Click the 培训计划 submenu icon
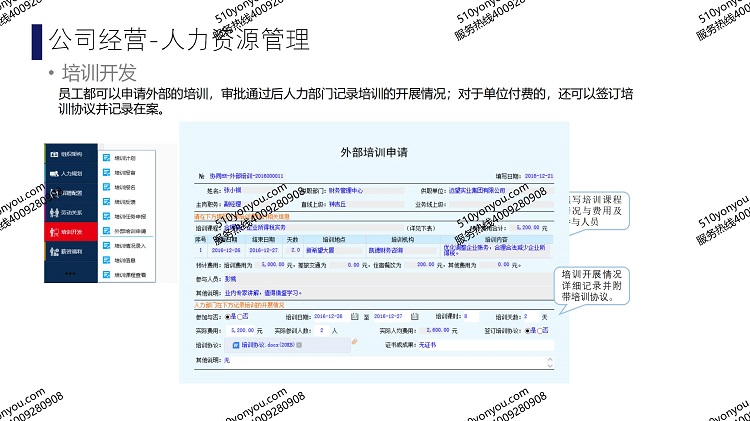750x421 pixels. pyautogui.click(x=106, y=157)
